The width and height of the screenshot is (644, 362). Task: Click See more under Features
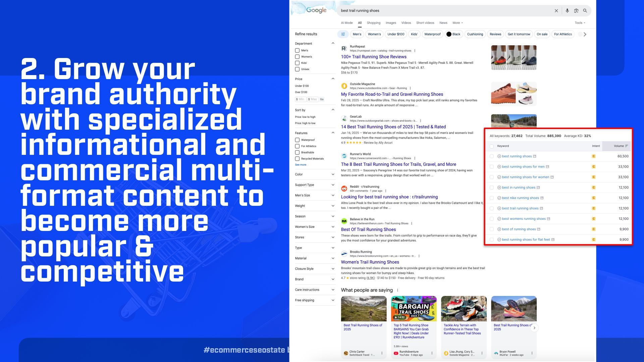[x=301, y=165]
